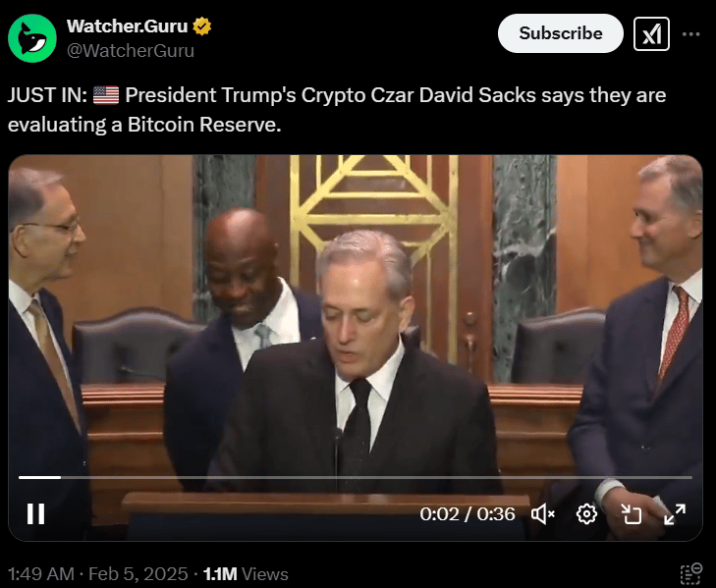Image resolution: width=716 pixels, height=588 pixels.
Task: Open the reader view icon
Action: tap(690, 574)
